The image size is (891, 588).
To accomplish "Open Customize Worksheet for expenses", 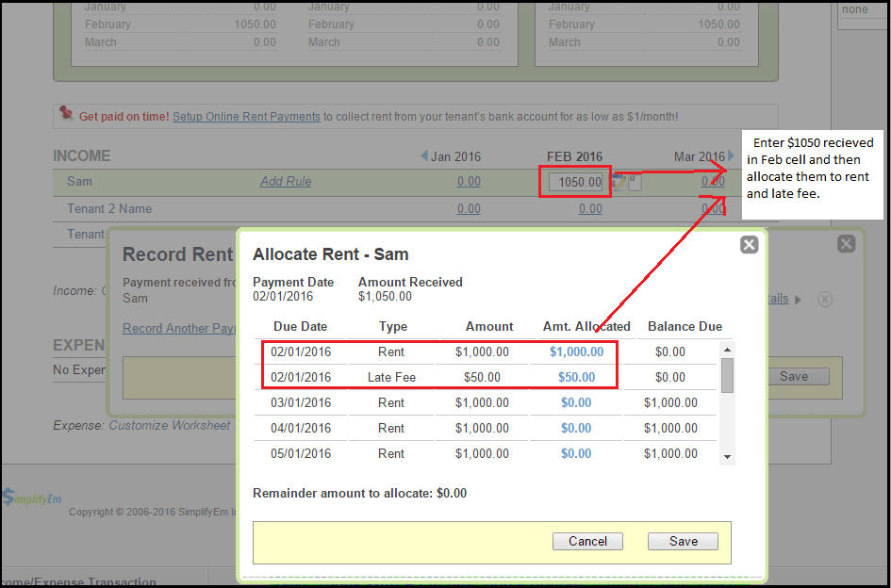I will click(x=170, y=425).
